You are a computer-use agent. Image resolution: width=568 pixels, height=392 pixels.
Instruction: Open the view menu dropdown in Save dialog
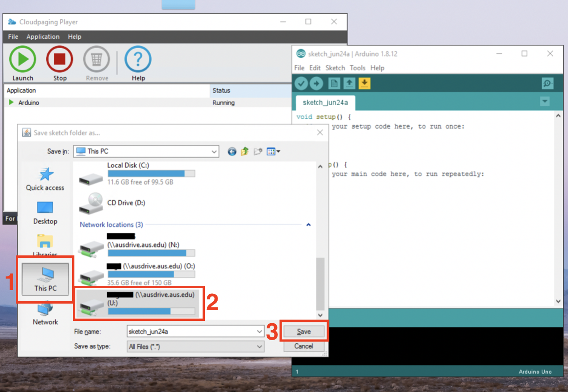coord(274,152)
